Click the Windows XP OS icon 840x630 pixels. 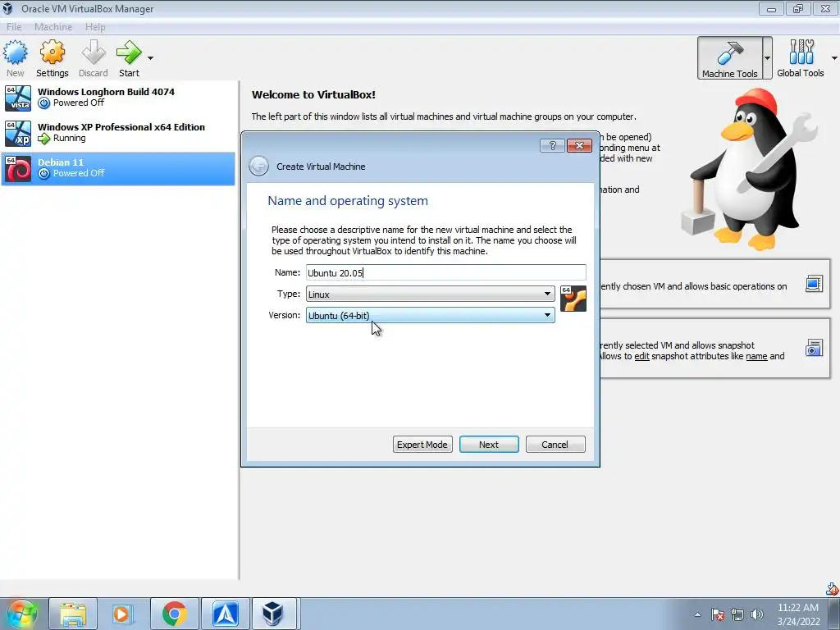(18, 134)
